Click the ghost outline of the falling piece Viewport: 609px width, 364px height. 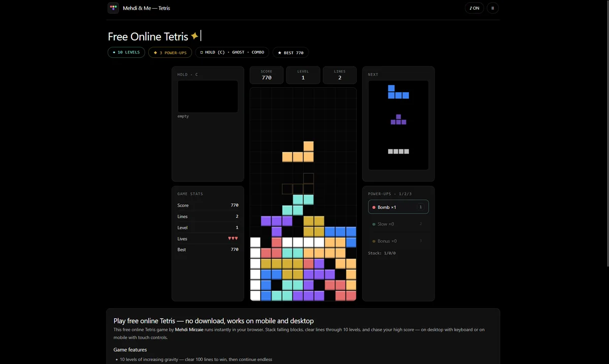tap(298, 184)
